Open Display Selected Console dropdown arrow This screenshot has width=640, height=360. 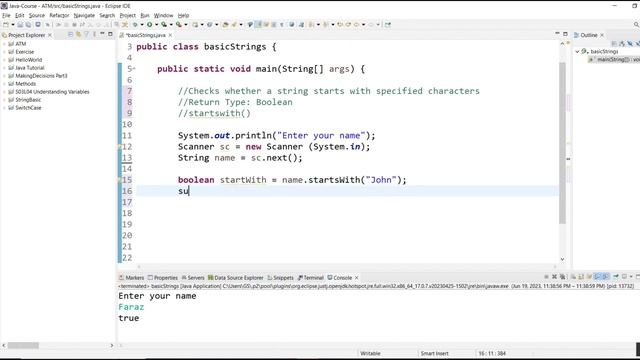(631, 277)
